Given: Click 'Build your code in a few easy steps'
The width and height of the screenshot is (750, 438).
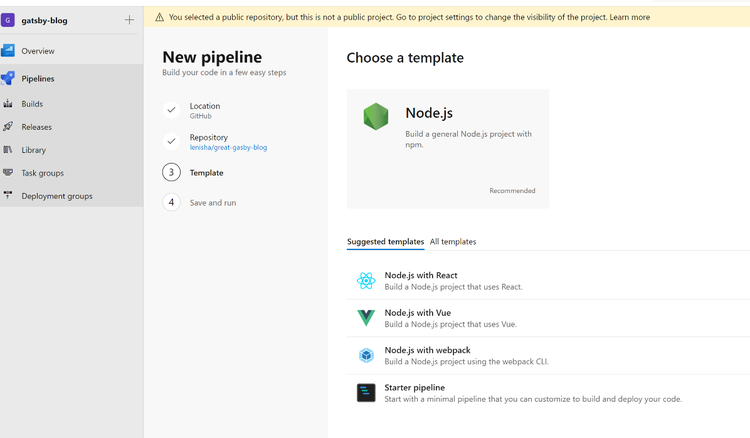Looking at the screenshot, I should 224,72.
